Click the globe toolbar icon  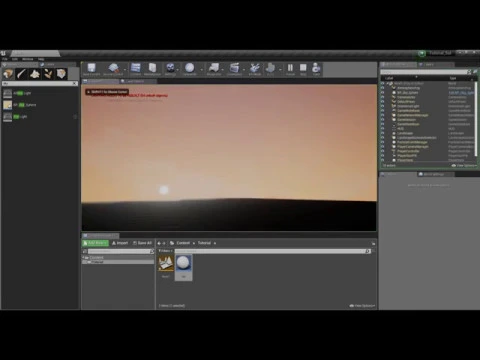(190, 69)
